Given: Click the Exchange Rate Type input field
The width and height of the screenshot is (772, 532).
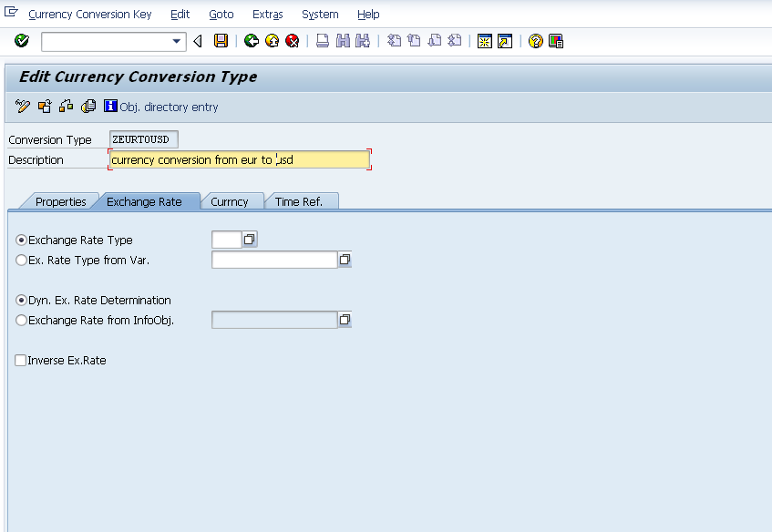Looking at the screenshot, I should click(226, 240).
